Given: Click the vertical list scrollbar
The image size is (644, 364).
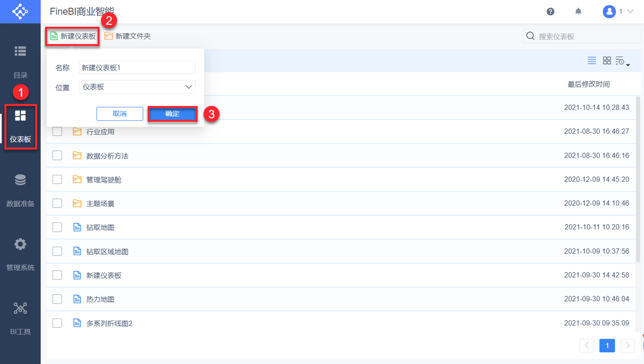Looking at the screenshot, I should [x=638, y=178].
